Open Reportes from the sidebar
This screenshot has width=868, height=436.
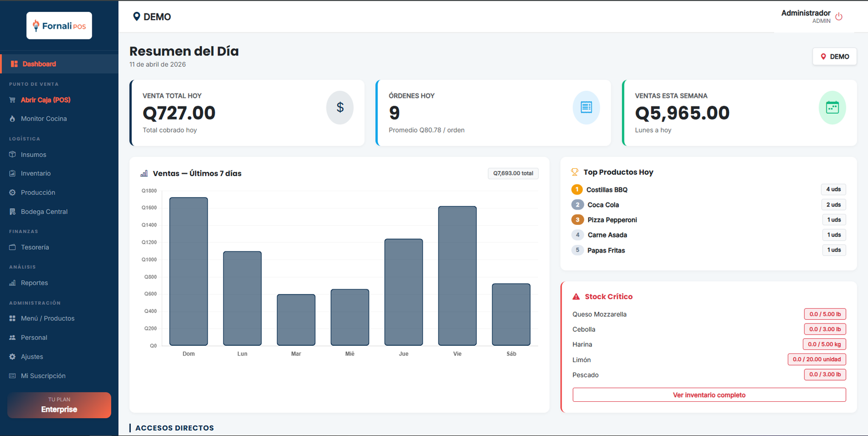coord(34,283)
